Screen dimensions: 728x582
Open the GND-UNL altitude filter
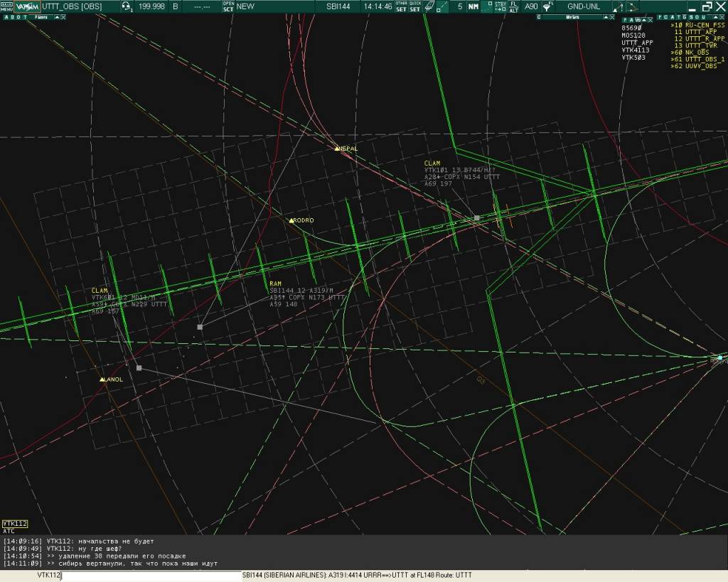[584, 6]
